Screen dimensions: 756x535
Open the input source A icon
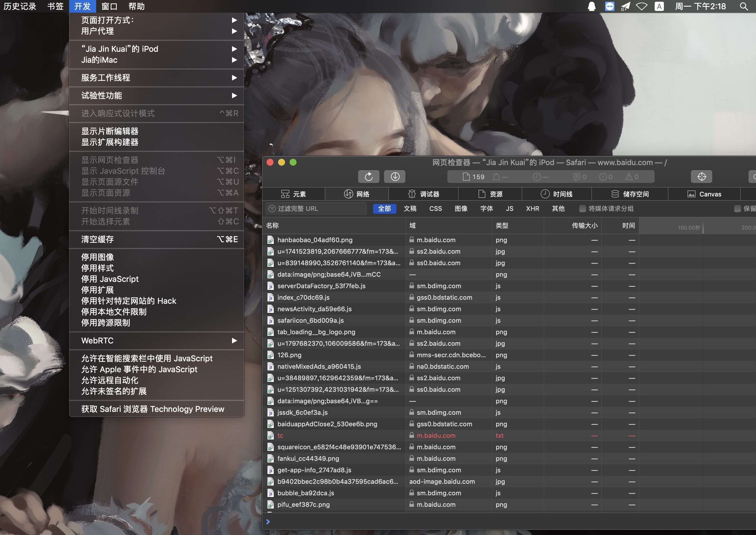point(659,6)
